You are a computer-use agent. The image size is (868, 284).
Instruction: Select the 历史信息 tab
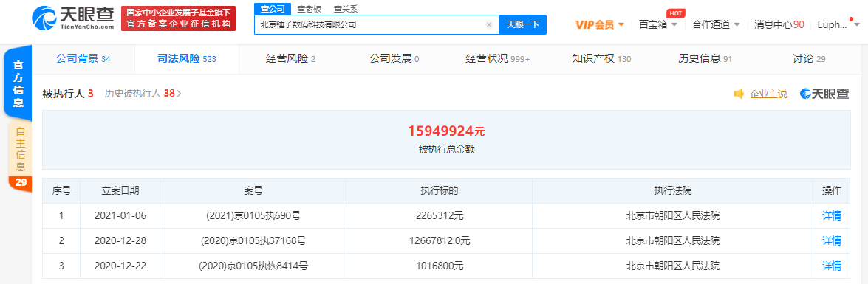705,58
